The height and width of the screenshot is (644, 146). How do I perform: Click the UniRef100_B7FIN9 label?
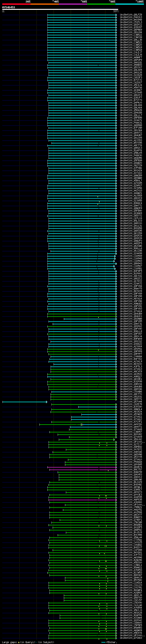(x=131, y=128)
